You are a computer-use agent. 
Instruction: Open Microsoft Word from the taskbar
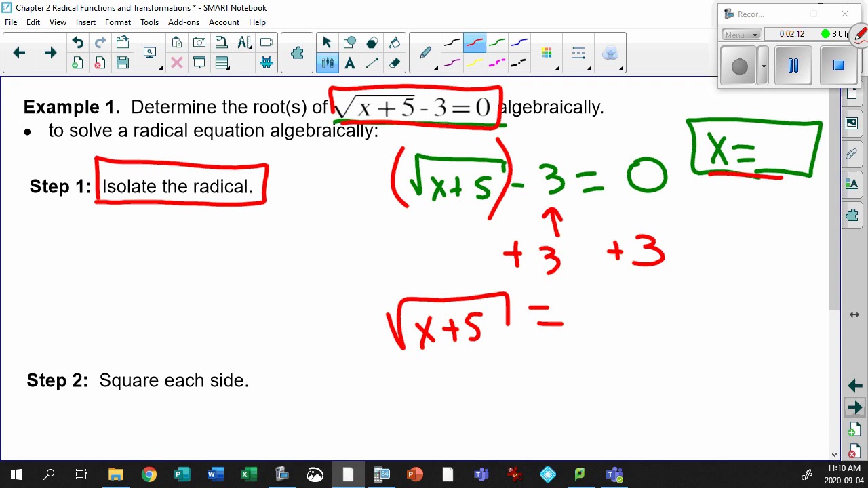pos(215,474)
